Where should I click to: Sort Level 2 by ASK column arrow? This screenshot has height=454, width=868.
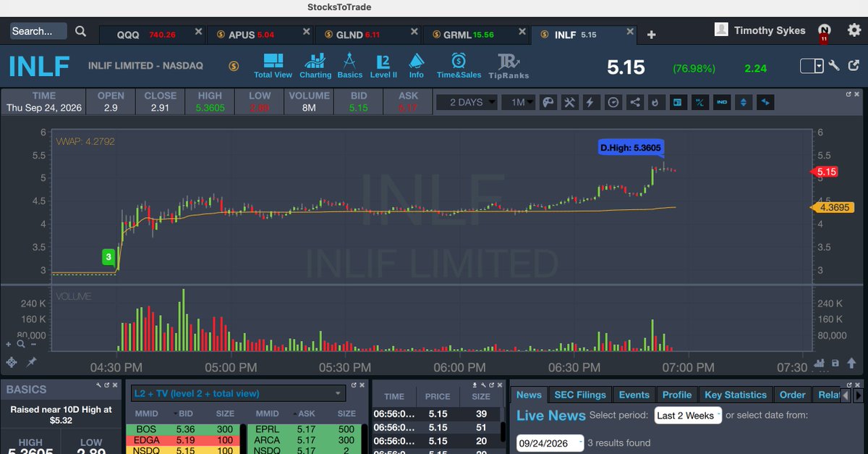(x=294, y=414)
